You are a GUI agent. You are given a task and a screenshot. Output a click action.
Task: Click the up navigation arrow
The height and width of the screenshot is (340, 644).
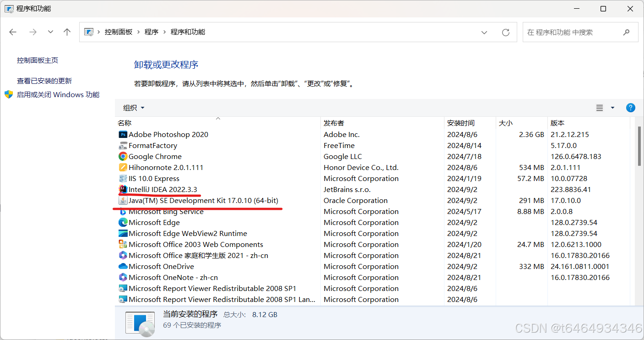[x=66, y=32]
